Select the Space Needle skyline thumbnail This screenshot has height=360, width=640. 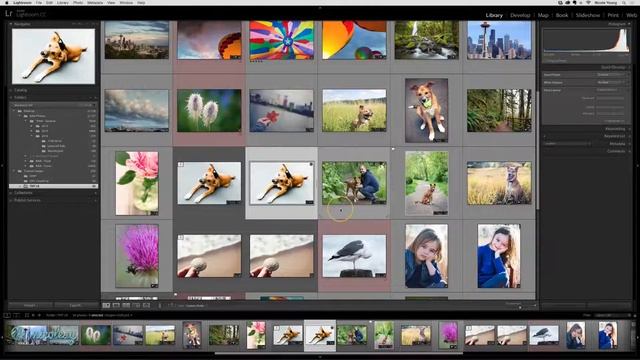499,40
